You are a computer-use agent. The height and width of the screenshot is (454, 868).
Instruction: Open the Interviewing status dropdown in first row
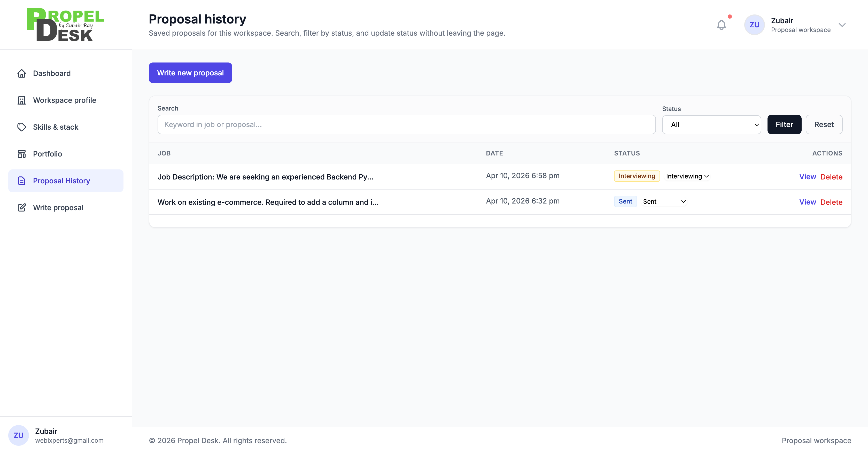click(687, 176)
